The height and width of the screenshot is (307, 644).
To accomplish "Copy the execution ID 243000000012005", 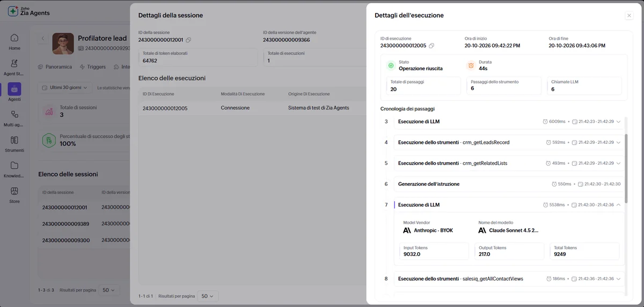I will tap(431, 46).
